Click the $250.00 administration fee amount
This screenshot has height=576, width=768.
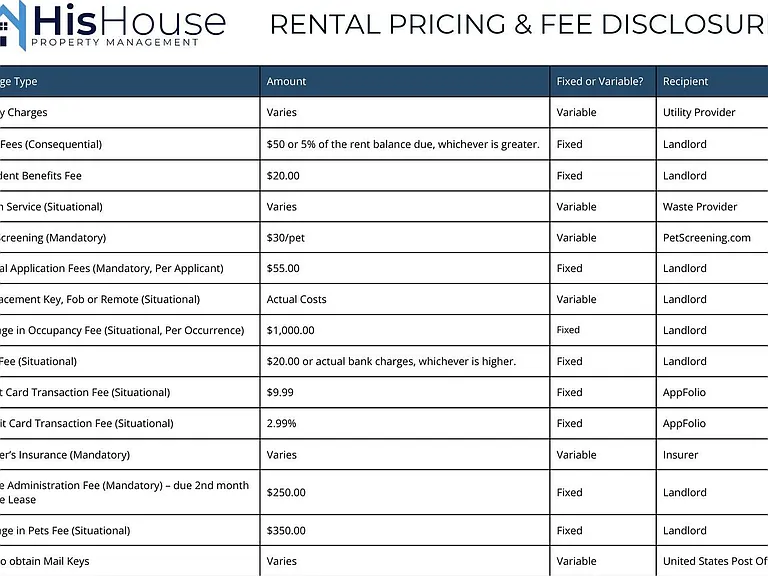286,492
